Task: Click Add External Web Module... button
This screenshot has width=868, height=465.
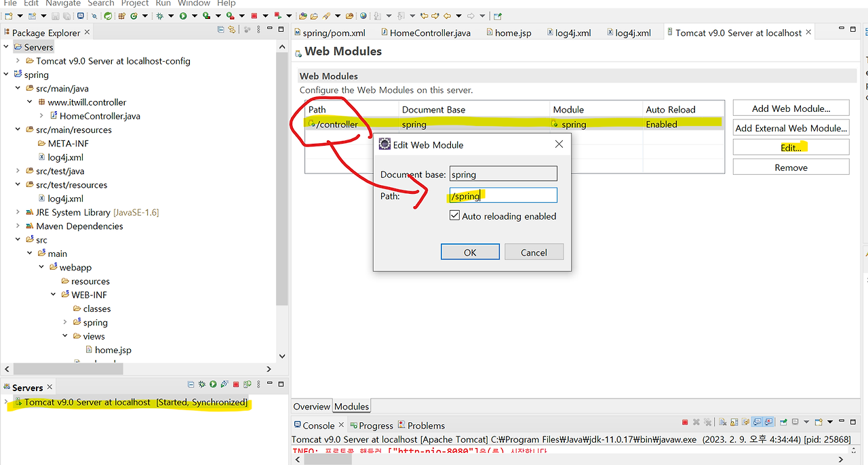Action: coord(791,128)
